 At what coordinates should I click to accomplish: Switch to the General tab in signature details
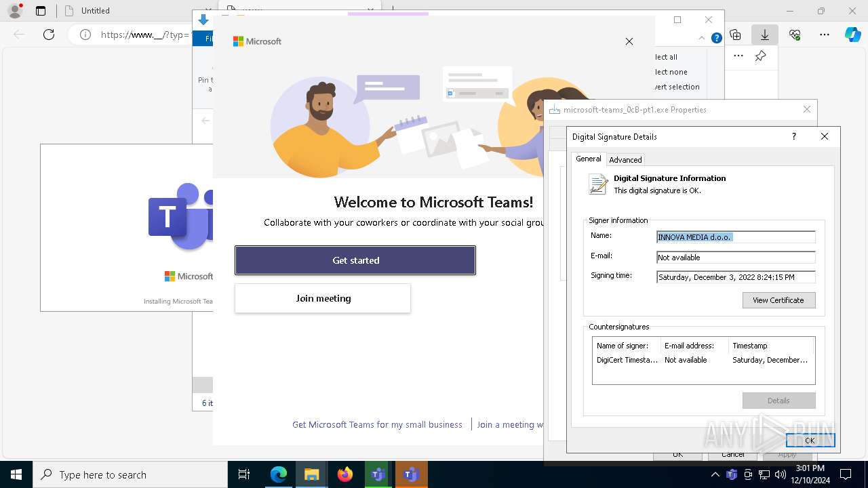588,159
